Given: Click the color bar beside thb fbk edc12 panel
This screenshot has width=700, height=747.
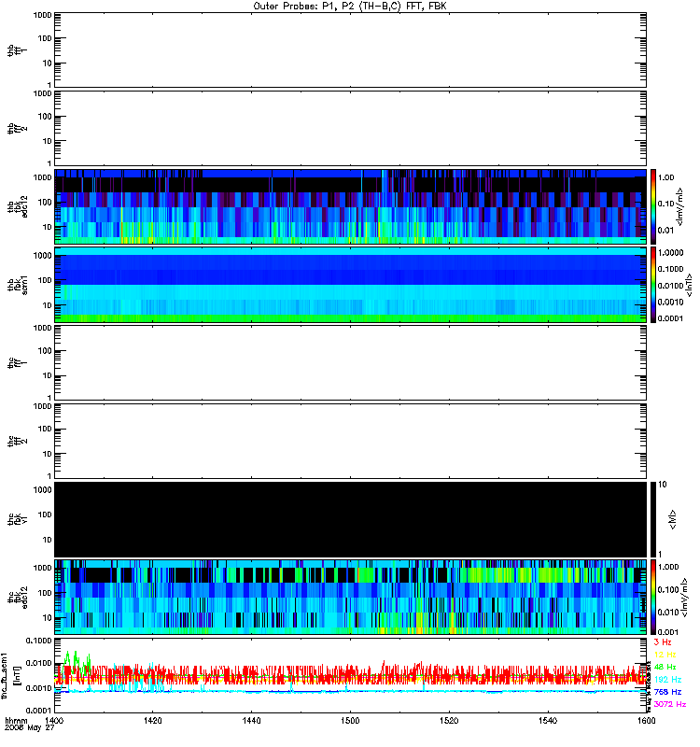Looking at the screenshot, I should point(653,206).
